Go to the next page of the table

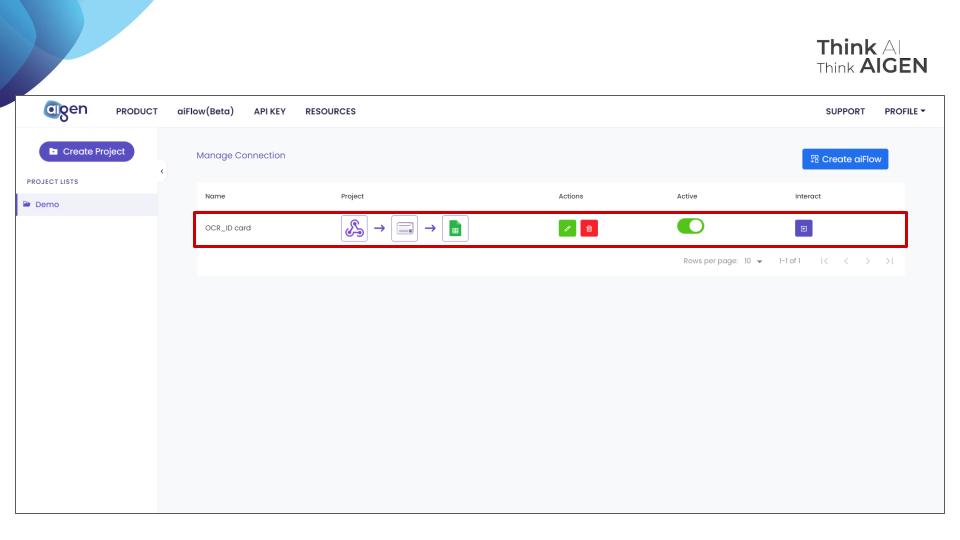coord(868,261)
